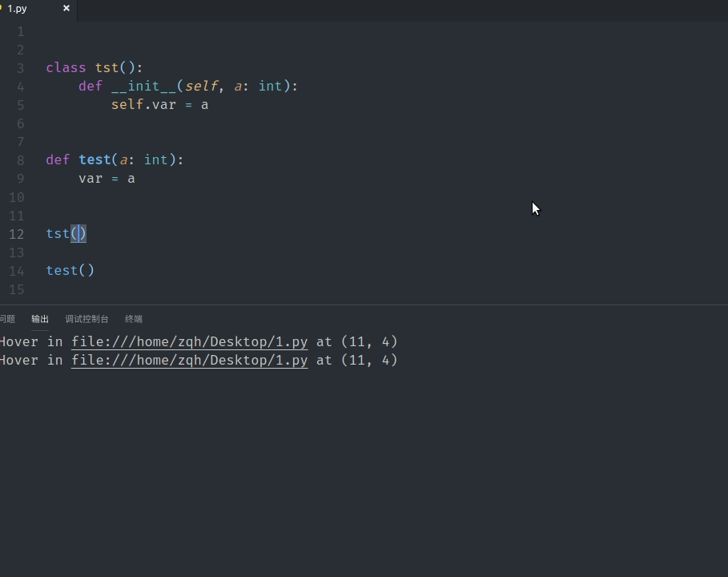The width and height of the screenshot is (728, 577).
Task: Open first file:///home/zqh/Desktop/1.py link
Action: [190, 342]
